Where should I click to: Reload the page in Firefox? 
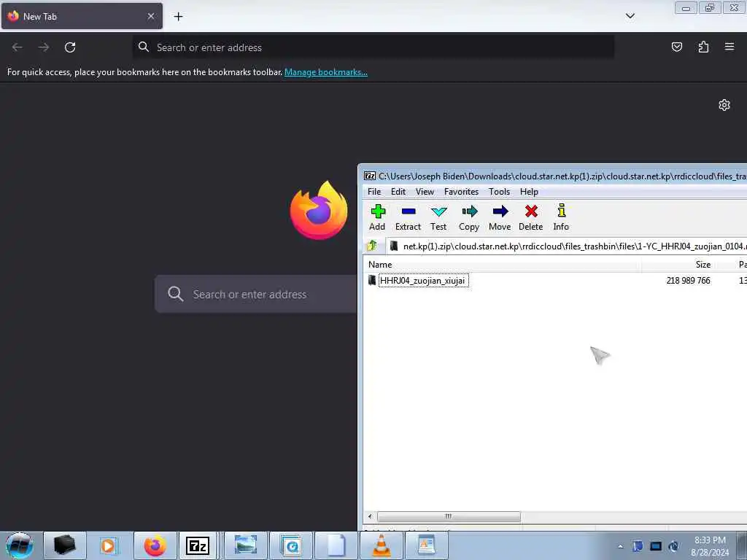(x=70, y=47)
